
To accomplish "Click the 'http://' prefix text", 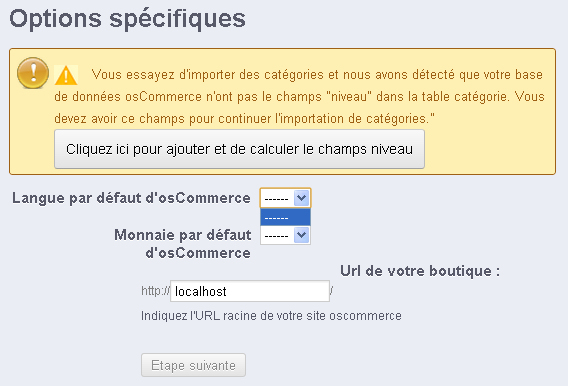I will [x=155, y=291].
